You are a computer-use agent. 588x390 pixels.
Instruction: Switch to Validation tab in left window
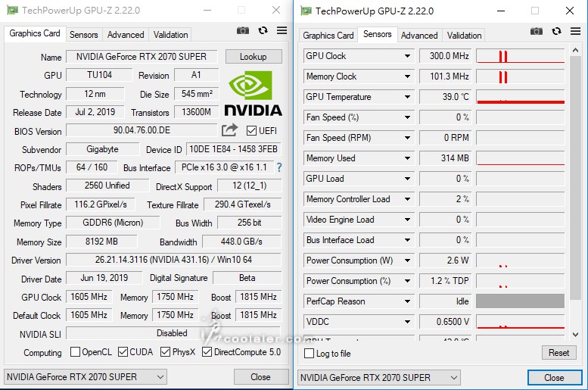coord(170,35)
